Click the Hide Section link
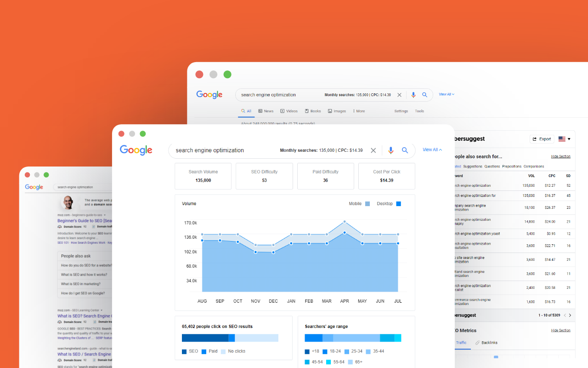The width and height of the screenshot is (588, 368). click(x=560, y=156)
